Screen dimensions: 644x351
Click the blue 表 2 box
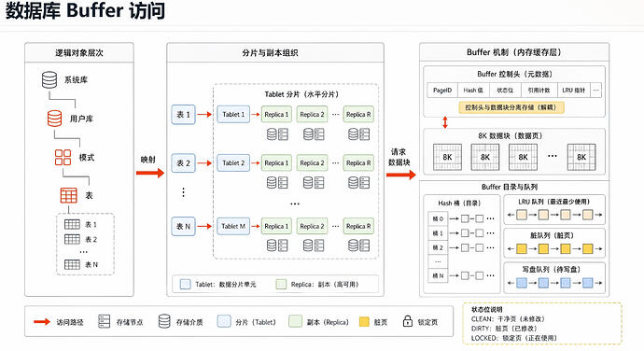tap(183, 163)
